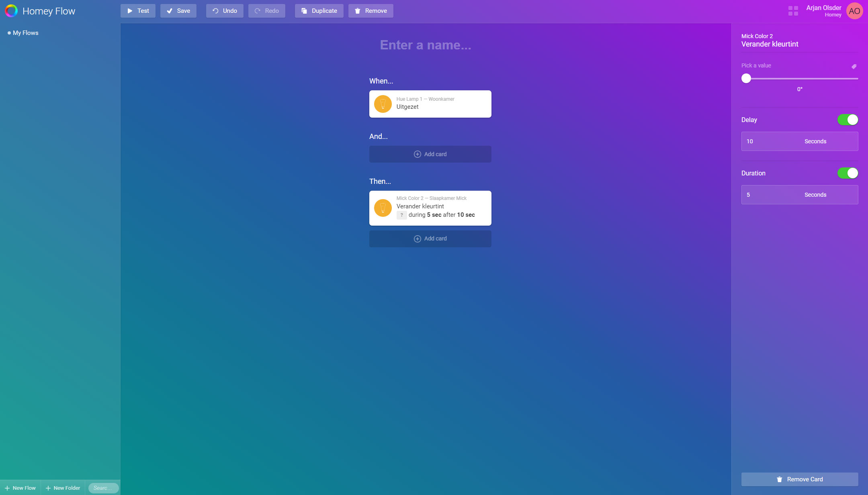Click the Hue Lamp 1 trigger card
This screenshot has height=495, width=868.
[x=430, y=104]
